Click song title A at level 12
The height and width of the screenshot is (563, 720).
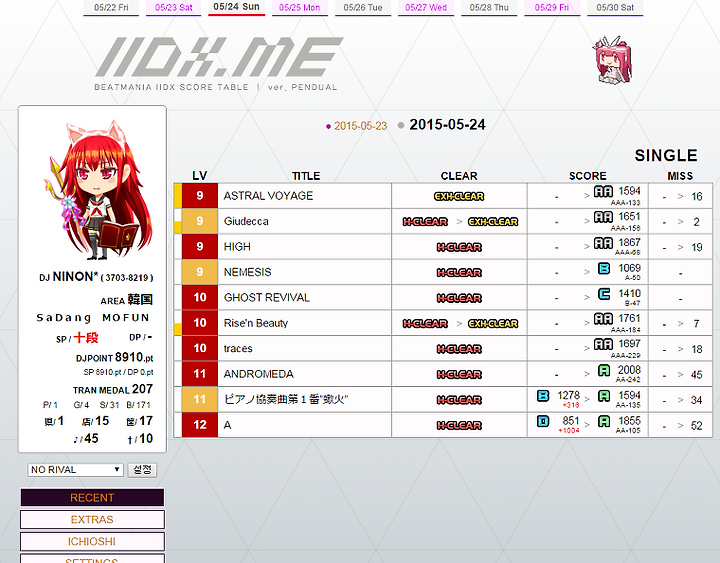227,425
